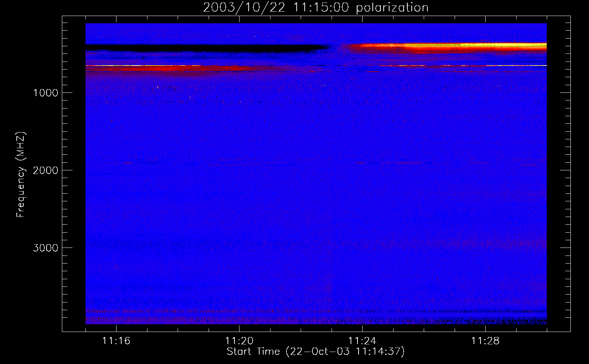589x364 pixels.
Task: Click the red band below the white line at left
Action: tap(167, 68)
